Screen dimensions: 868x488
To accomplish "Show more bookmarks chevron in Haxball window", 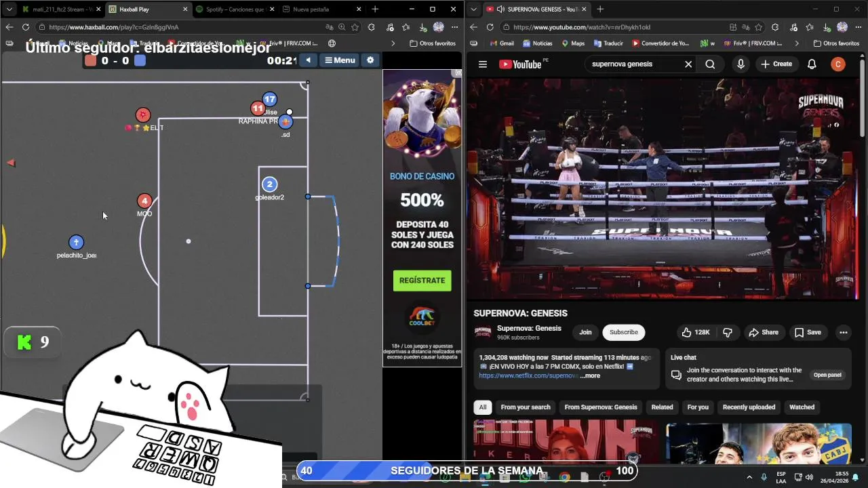I will [x=393, y=43].
